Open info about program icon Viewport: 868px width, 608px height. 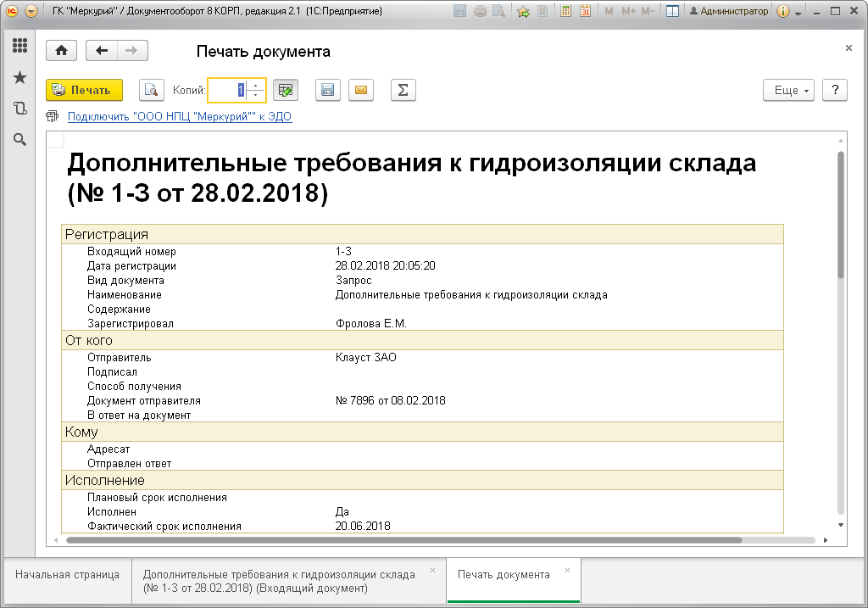[x=782, y=11]
